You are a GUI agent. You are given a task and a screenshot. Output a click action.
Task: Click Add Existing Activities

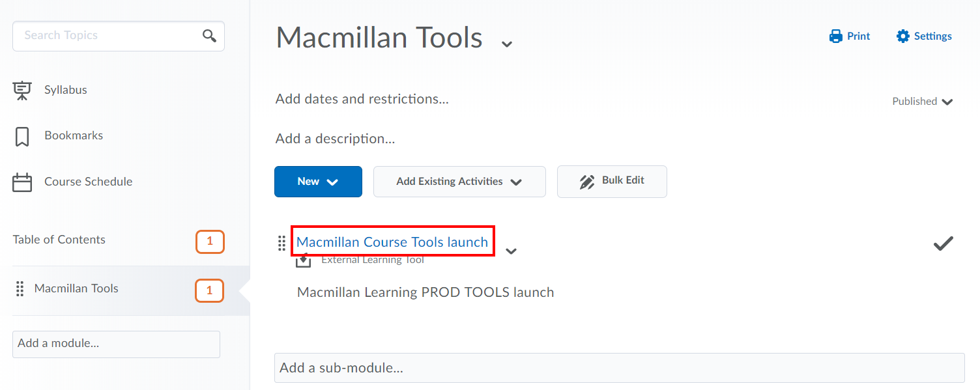point(459,181)
